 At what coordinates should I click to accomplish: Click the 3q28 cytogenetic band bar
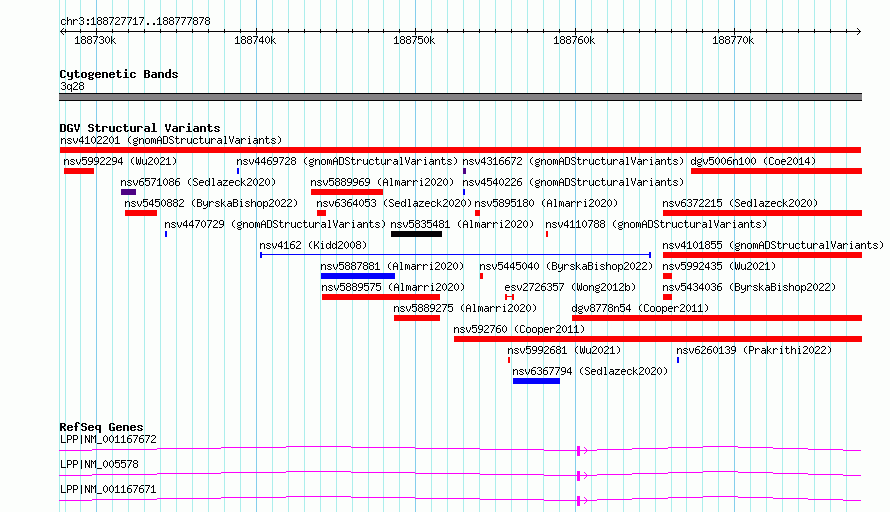pyautogui.click(x=460, y=97)
